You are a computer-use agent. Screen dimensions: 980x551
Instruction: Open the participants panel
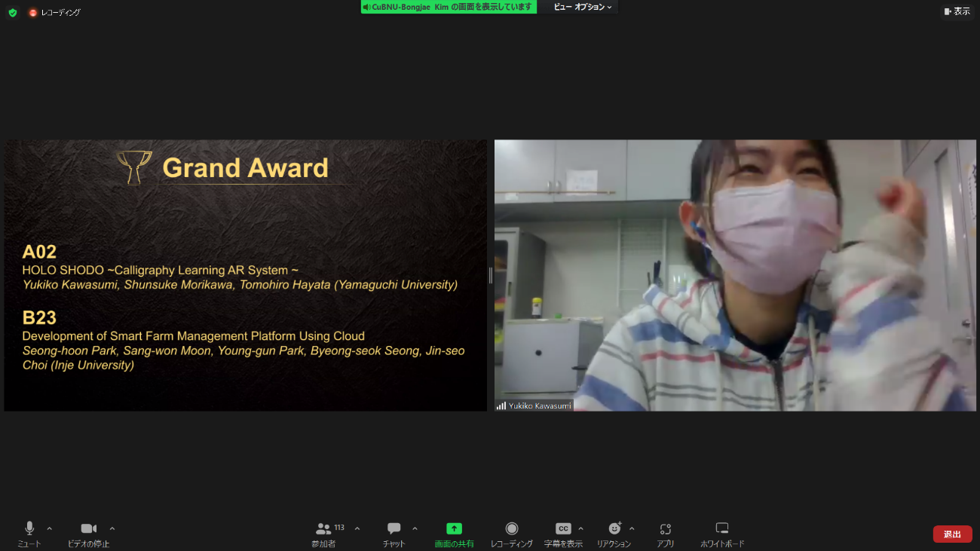[x=323, y=529]
